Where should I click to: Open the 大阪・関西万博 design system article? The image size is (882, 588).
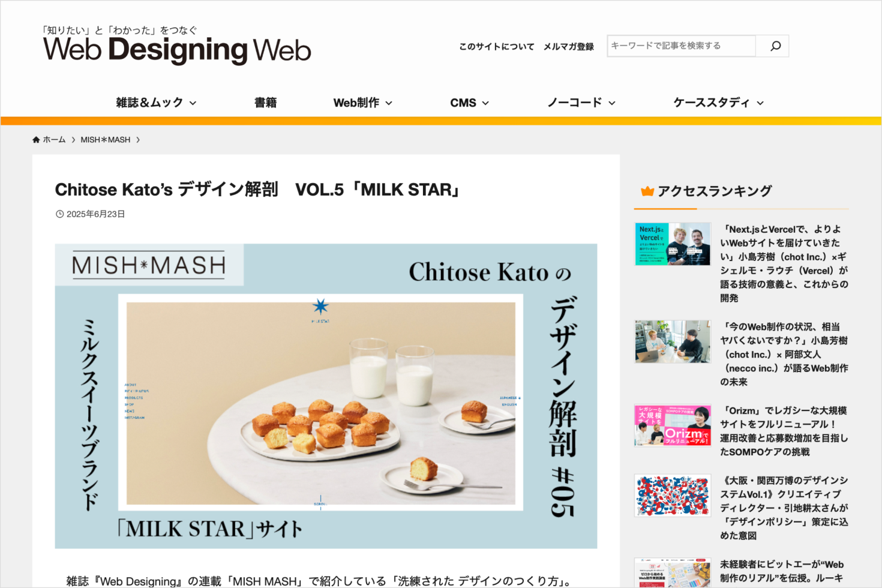pos(784,508)
